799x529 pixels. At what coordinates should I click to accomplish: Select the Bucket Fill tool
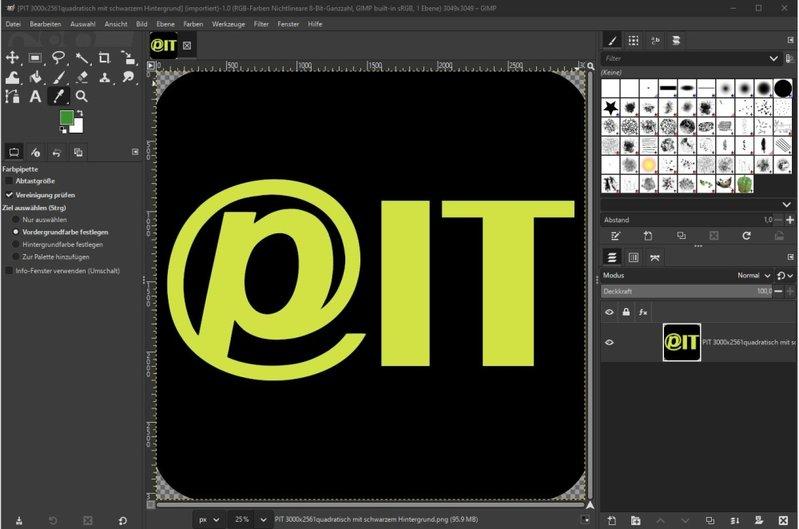36,77
